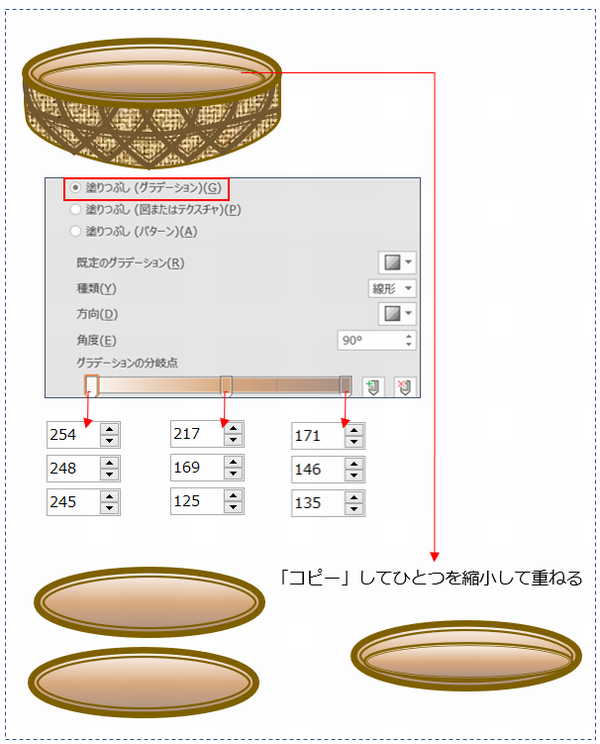Viewport: 600px width, 744px height.
Task: Click the field showing 245
Action: point(74,502)
